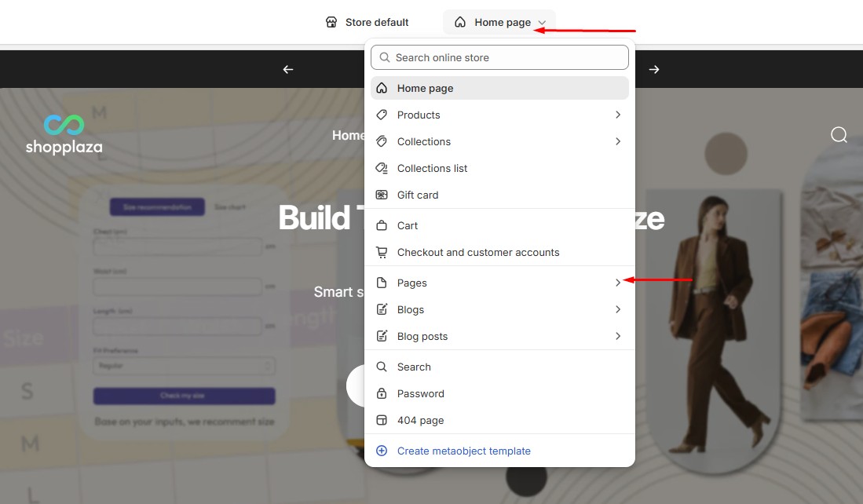
Task: Click the previous announcement left arrow
Action: (x=288, y=69)
